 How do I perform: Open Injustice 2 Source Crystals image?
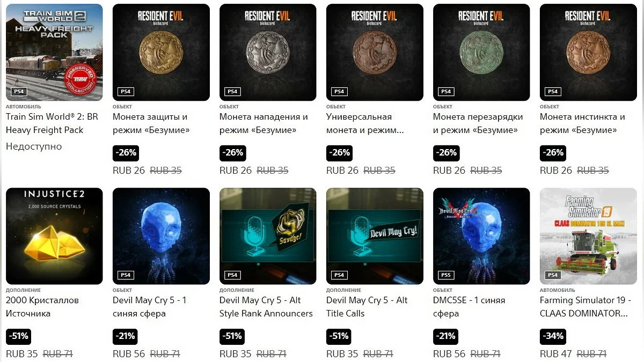coord(54,236)
